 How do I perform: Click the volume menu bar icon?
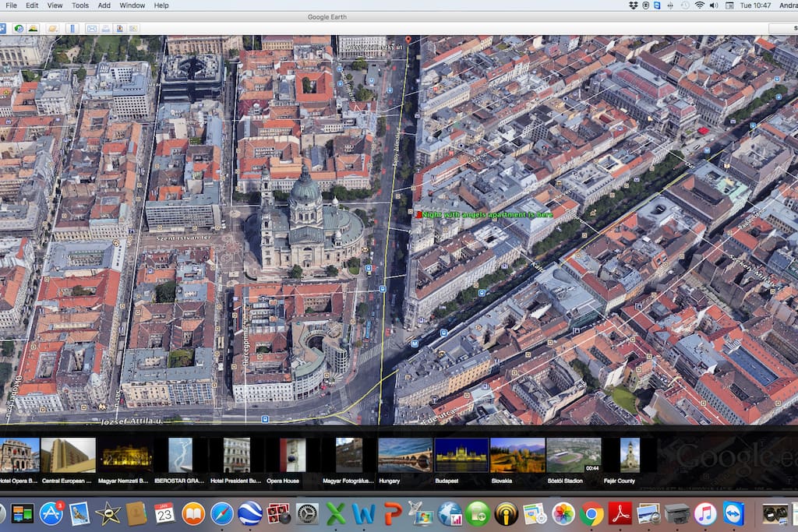(714, 5)
